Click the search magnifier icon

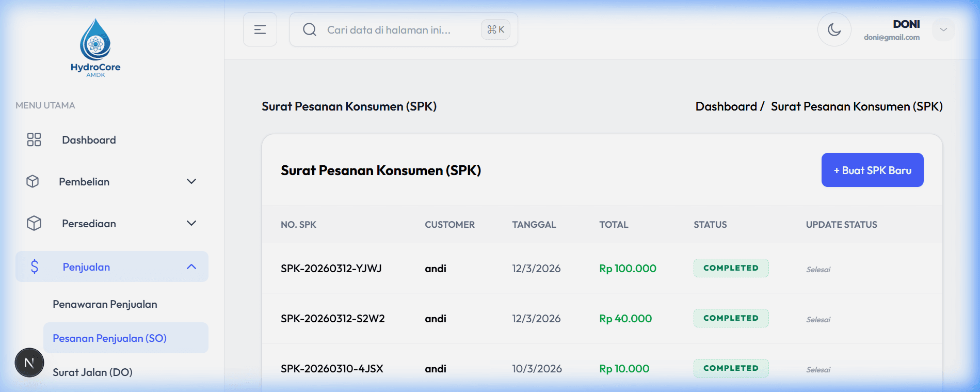tap(310, 29)
